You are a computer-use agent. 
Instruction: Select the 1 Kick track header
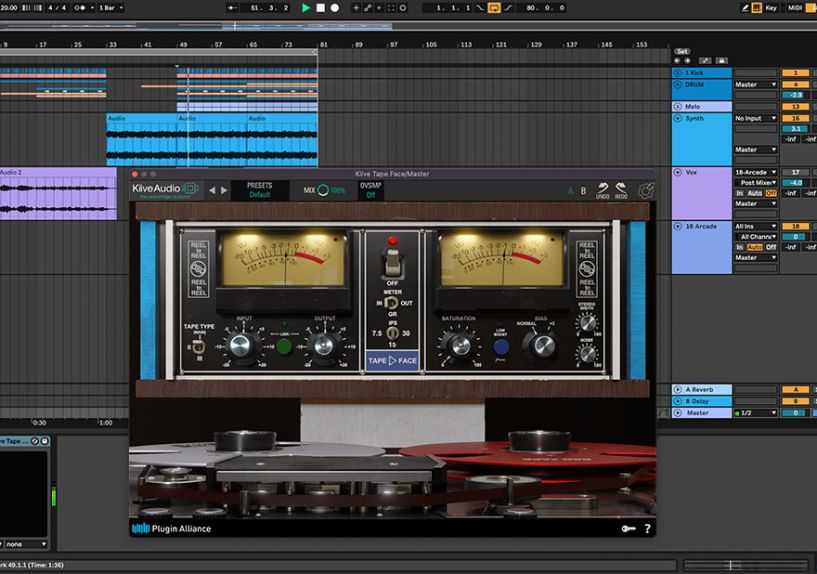tap(702, 73)
